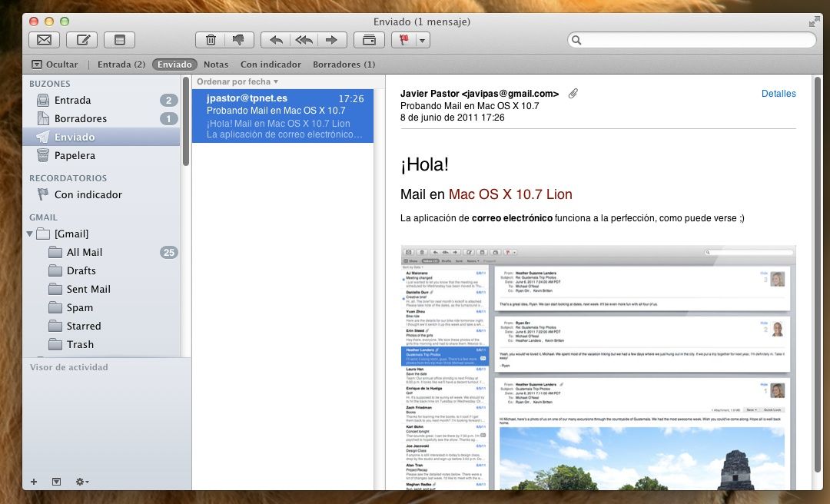The height and width of the screenshot is (504, 830).
Task: Reply to the selected message
Action: coord(276,40)
